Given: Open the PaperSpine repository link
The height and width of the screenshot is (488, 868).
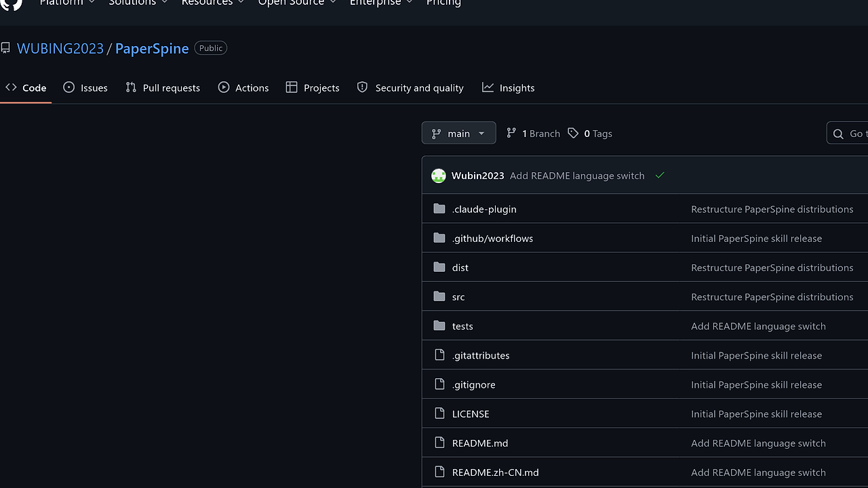Looking at the screenshot, I should point(152,48).
